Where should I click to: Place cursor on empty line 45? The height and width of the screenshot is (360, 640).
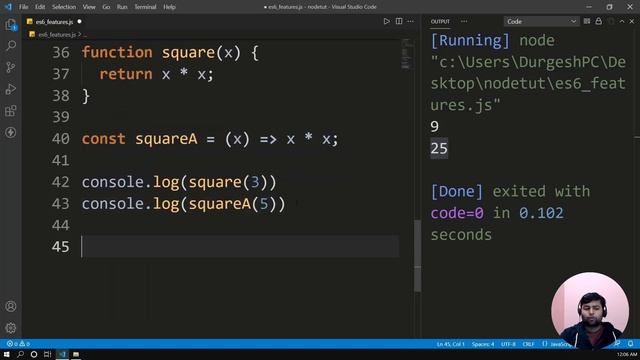point(240,246)
